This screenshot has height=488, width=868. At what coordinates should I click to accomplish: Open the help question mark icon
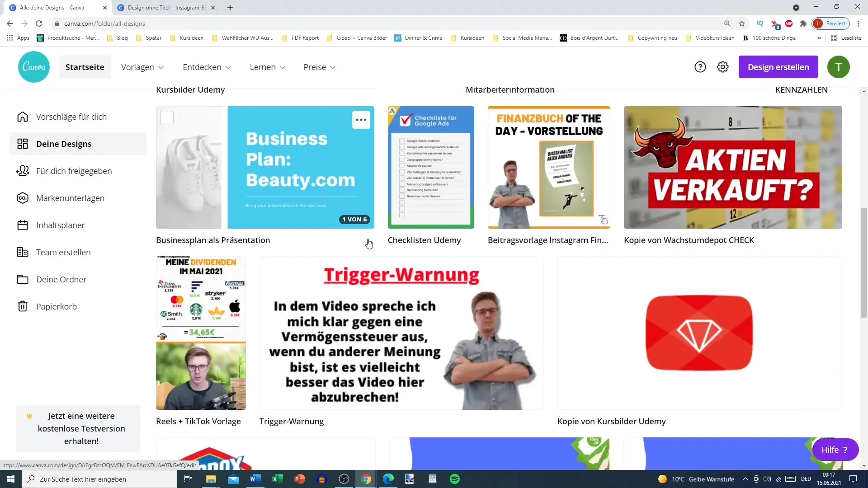point(700,67)
